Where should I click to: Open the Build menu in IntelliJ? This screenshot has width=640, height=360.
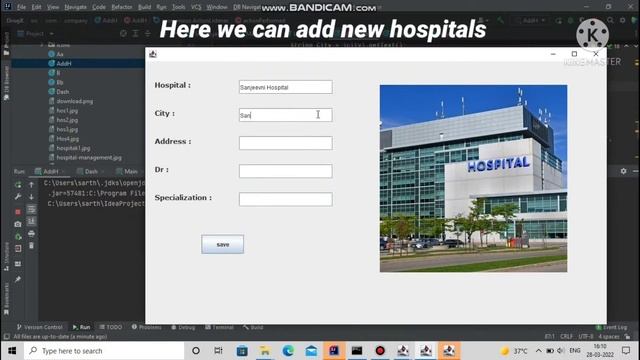pos(144,7)
